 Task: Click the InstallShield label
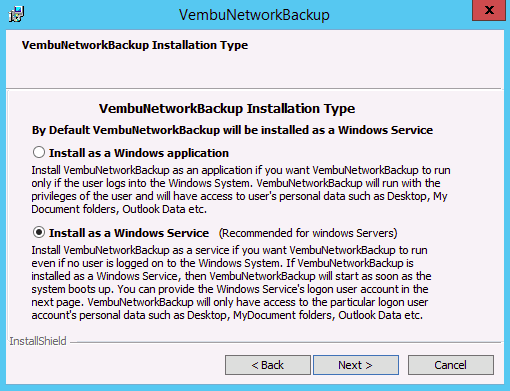pos(38,341)
